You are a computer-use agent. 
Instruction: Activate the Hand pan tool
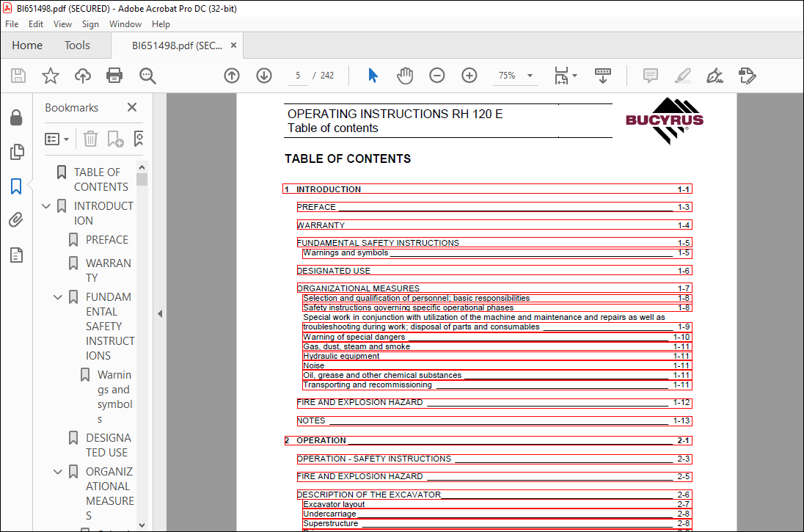pyautogui.click(x=404, y=76)
